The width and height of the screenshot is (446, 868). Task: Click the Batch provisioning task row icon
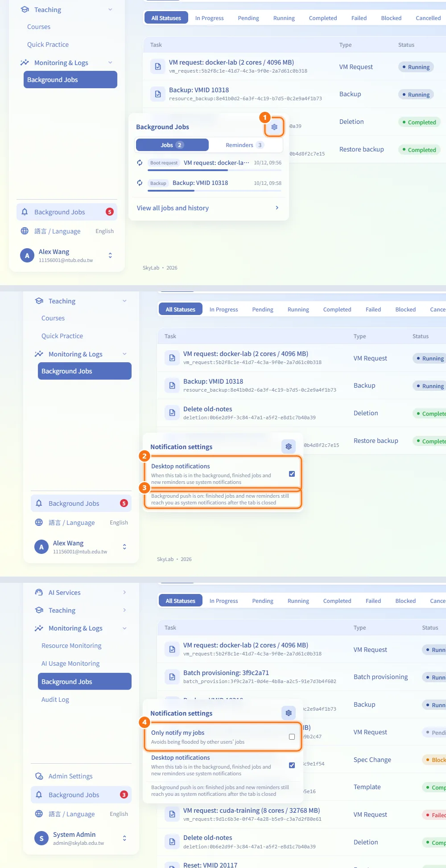(x=172, y=677)
